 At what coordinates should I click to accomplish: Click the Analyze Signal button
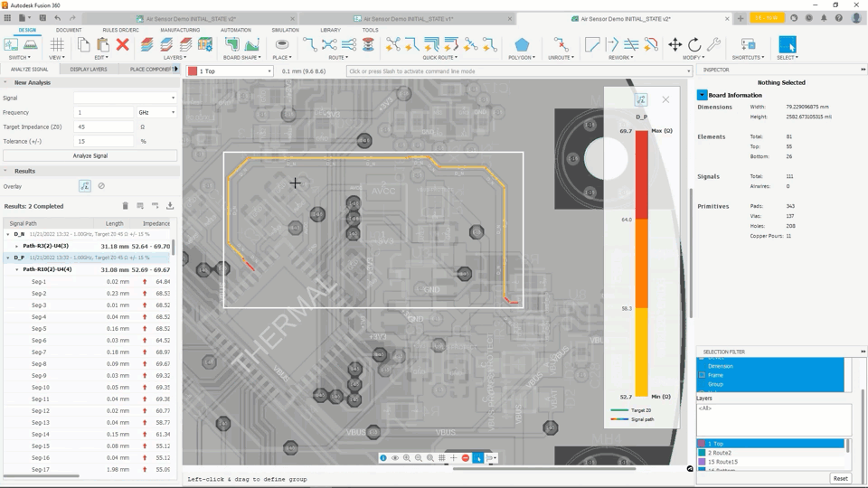click(90, 155)
